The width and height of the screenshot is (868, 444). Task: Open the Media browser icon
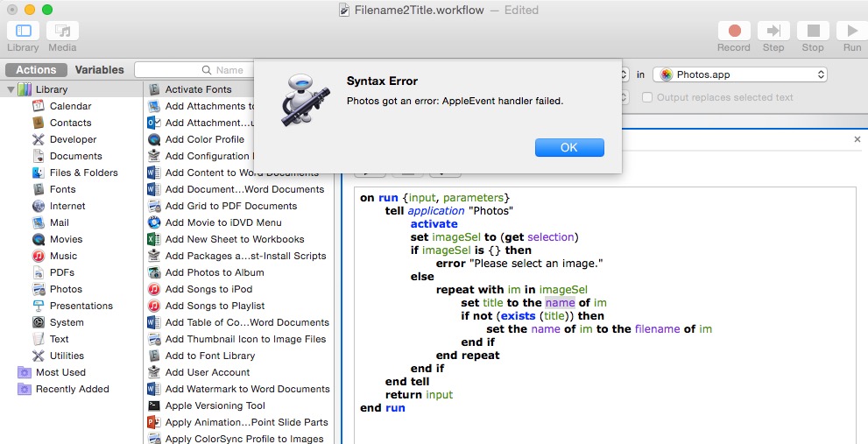coord(62,31)
